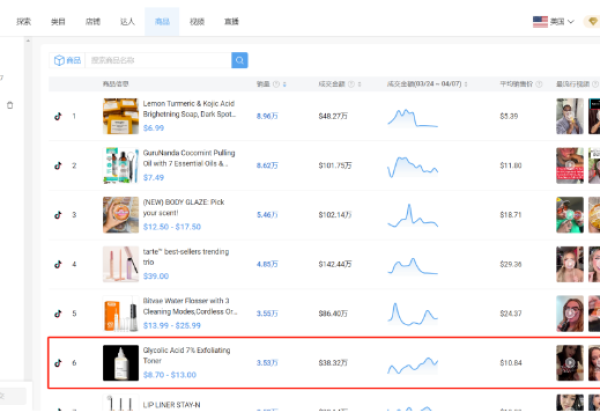The image size is (600, 420).
Task: Click the 3.53万 sales value
Action: 267,363
